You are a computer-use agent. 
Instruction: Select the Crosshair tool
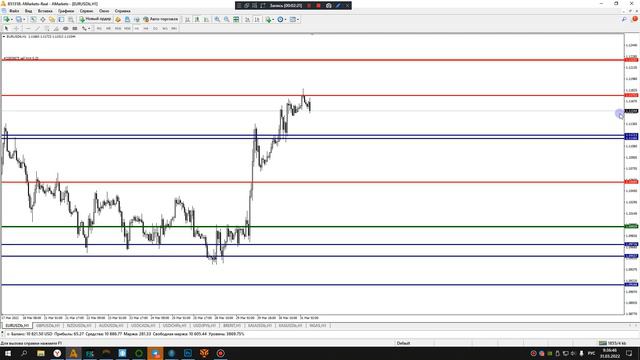(x=16, y=29)
